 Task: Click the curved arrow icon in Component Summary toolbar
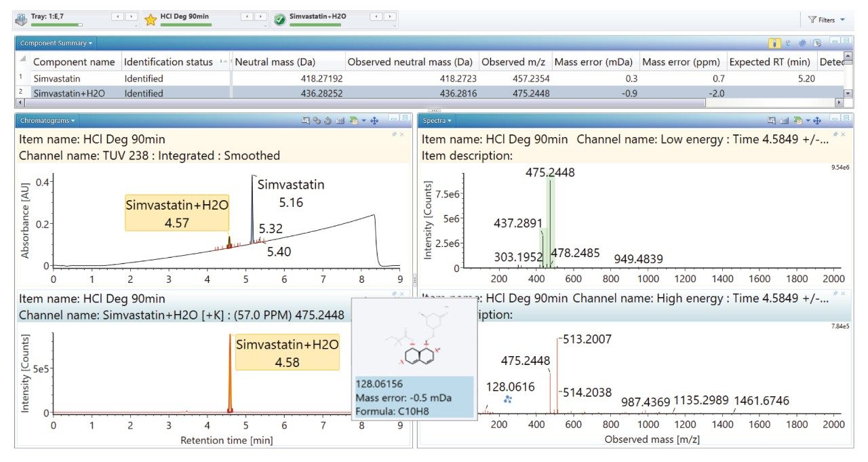point(788,43)
